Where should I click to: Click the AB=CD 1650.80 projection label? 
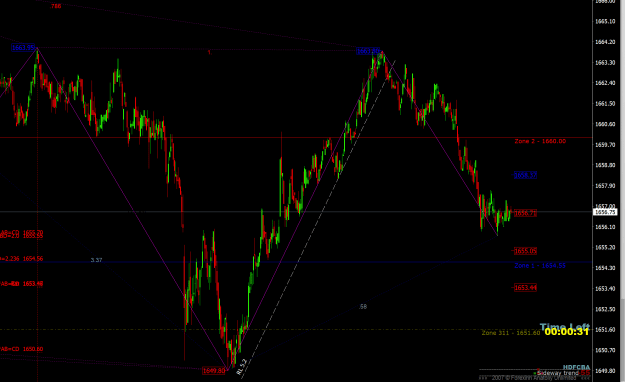click(22, 349)
